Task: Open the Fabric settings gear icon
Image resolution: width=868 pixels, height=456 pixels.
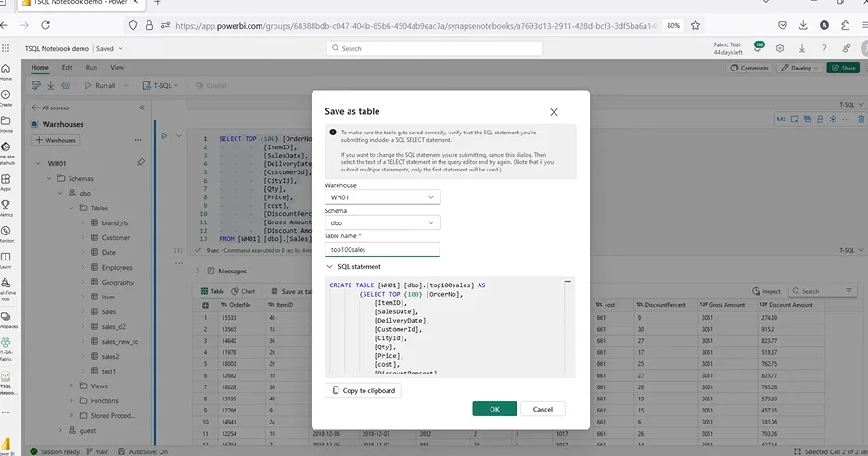Action: pyautogui.click(x=780, y=48)
